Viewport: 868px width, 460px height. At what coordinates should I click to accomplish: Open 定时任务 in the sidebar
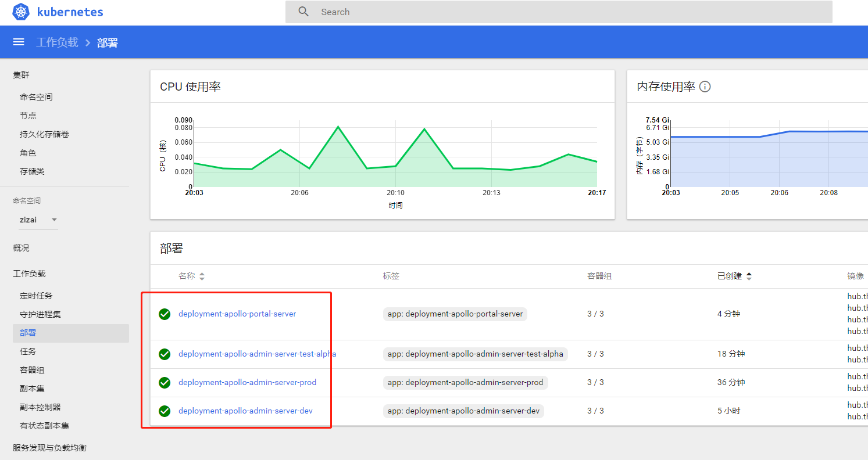pyautogui.click(x=36, y=296)
